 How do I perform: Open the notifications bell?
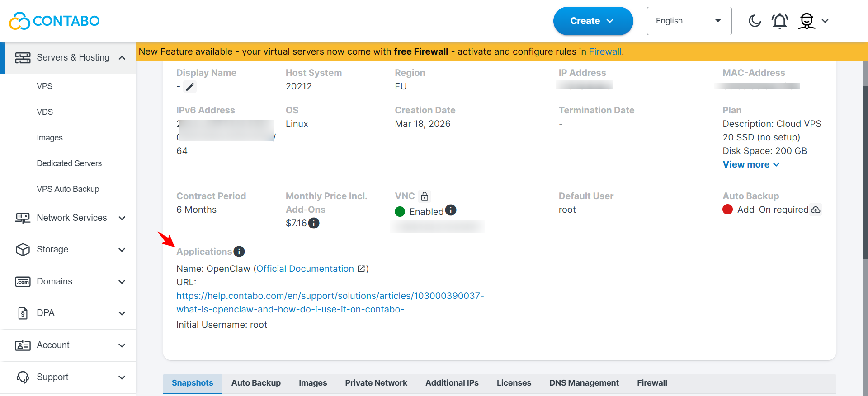click(780, 21)
